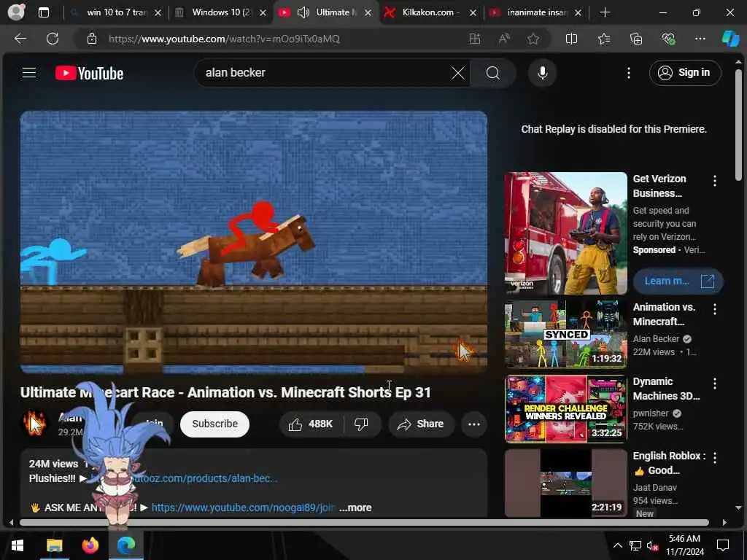View site information lock icon
747x560 pixels.
[x=92, y=39]
